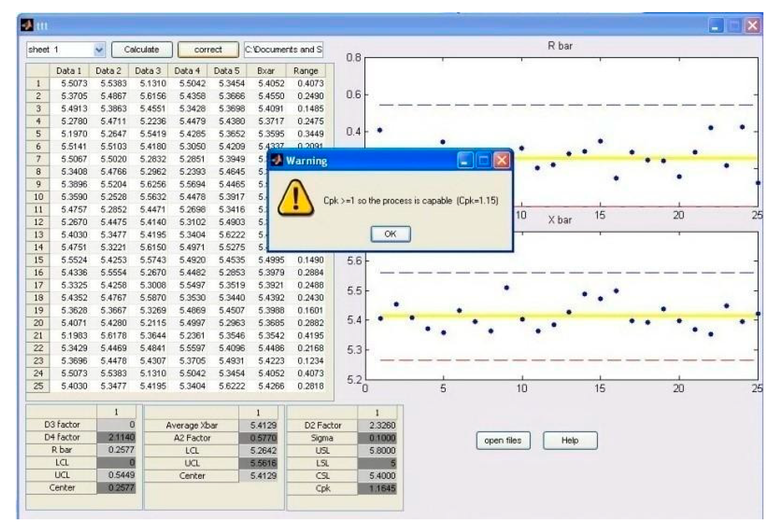Click the file path field starting C:\Documents

click(283, 50)
